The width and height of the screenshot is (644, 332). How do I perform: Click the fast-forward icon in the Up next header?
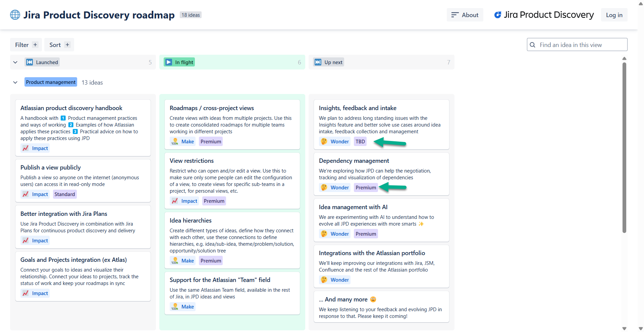[x=317, y=62]
